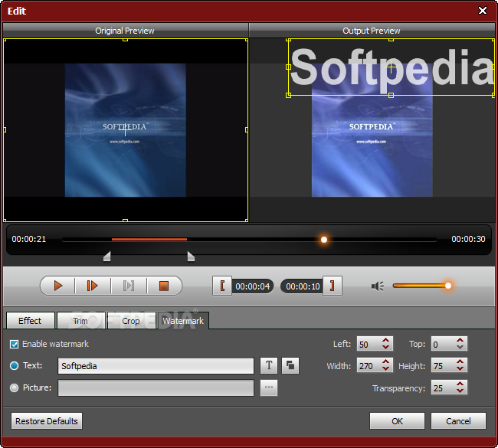Screen dimensions: 498x448
Task: Decrease the Top value with down arrow
Action: (460, 347)
